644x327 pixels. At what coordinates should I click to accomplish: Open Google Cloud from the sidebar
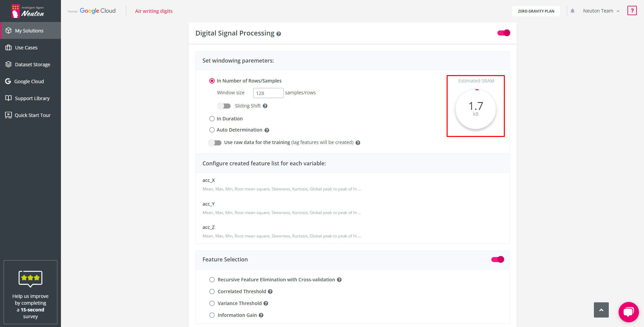30,81
